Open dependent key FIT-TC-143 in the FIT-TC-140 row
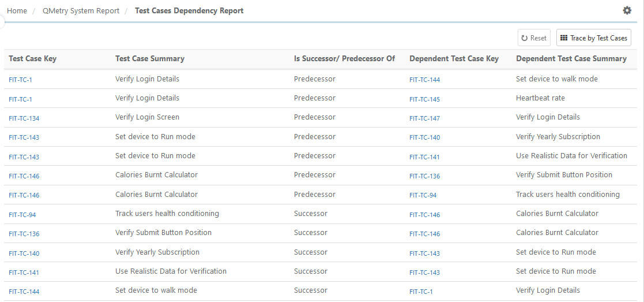Image resolution: width=644 pixels, height=302 pixels. click(x=425, y=253)
